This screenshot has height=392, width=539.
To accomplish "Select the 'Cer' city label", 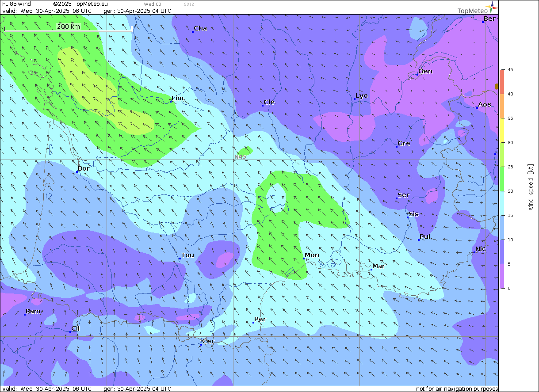I will [208, 341].
